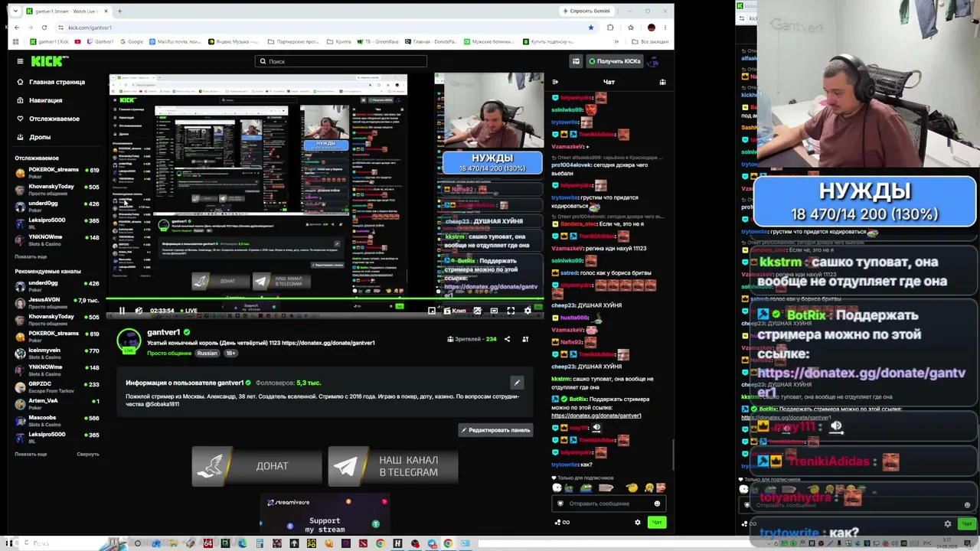The width and height of the screenshot is (980, 551).
Task: Enable theater mode in the player
Action: pyautogui.click(x=494, y=311)
